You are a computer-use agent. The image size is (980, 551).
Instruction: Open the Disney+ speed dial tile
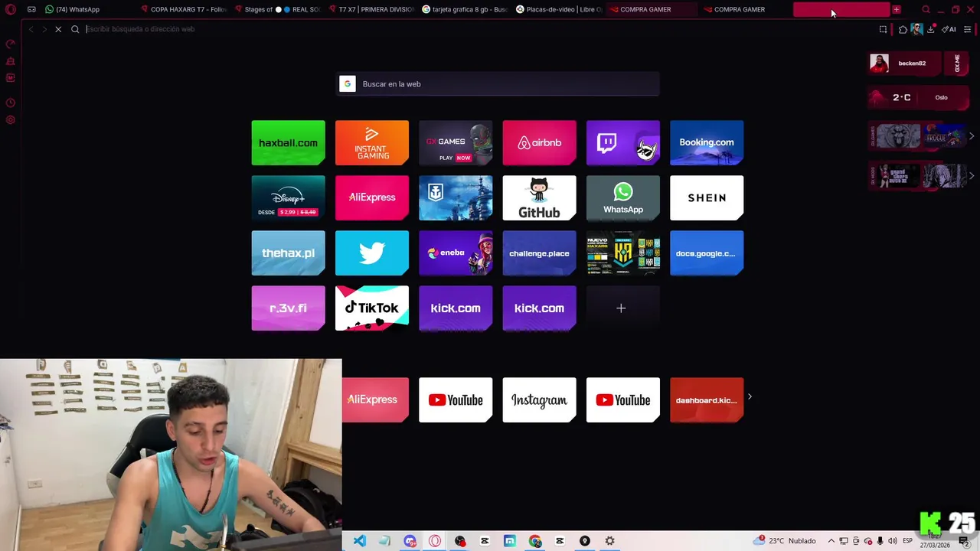288,197
